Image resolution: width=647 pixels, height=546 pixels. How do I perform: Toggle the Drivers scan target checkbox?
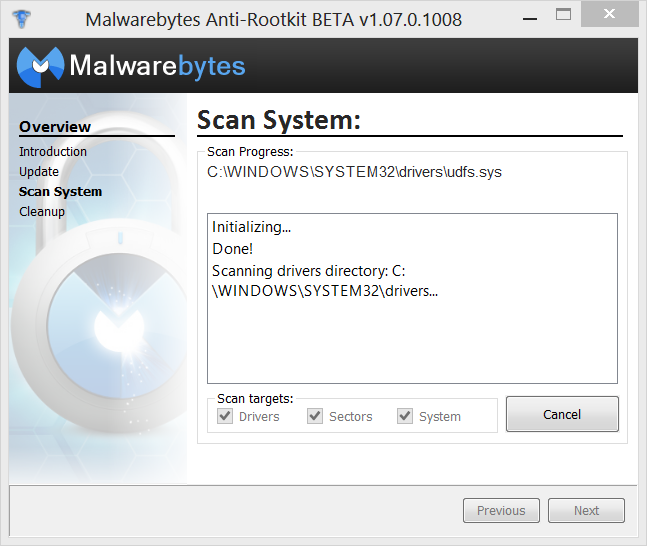tap(225, 416)
